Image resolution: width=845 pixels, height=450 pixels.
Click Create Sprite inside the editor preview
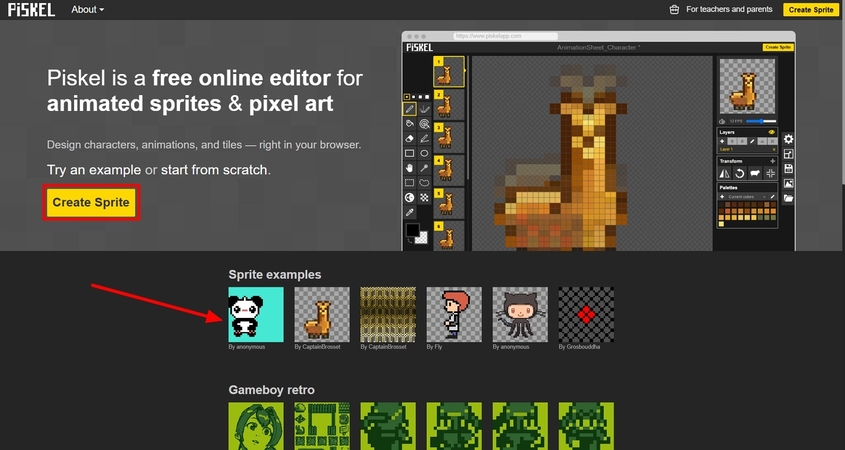pos(778,47)
